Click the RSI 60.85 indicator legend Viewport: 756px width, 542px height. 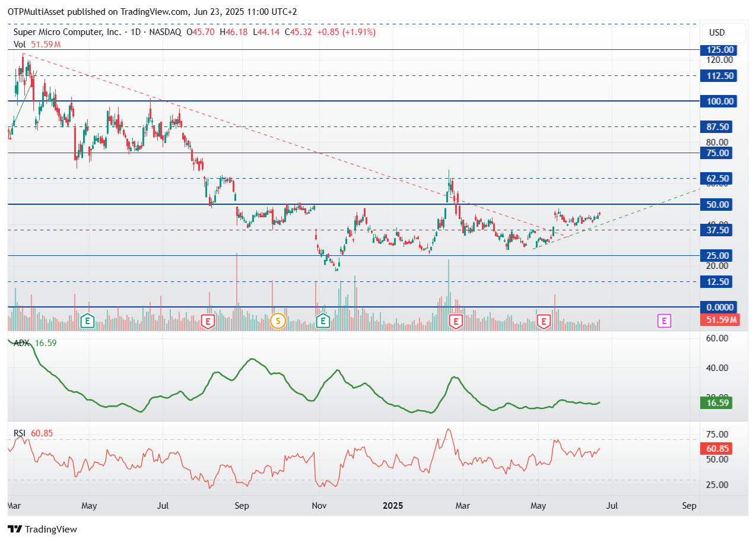click(33, 433)
